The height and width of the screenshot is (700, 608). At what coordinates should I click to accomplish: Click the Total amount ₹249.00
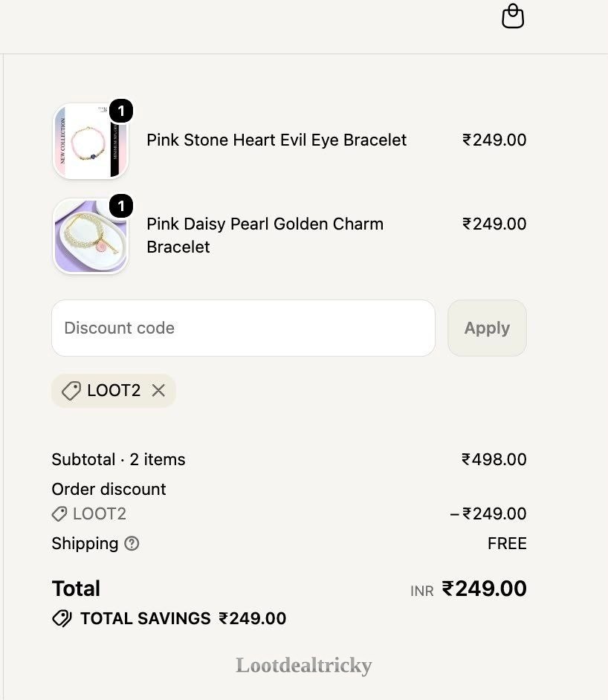(485, 589)
